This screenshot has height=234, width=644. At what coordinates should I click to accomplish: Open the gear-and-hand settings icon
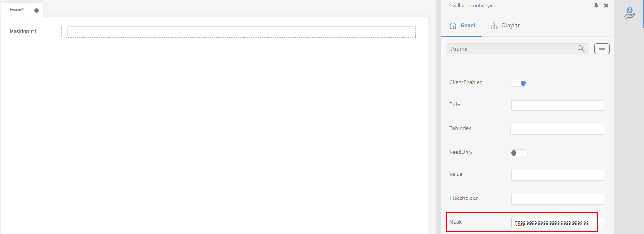tap(629, 13)
